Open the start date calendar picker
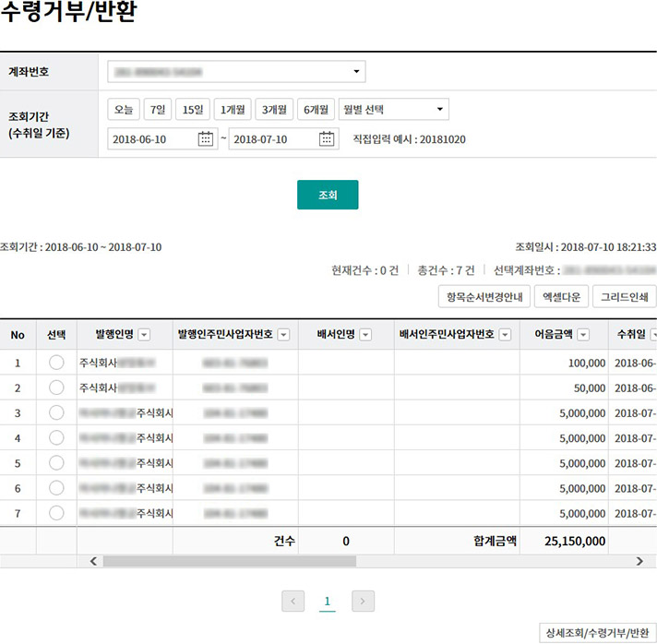This screenshot has width=657, height=644. pyautogui.click(x=206, y=139)
